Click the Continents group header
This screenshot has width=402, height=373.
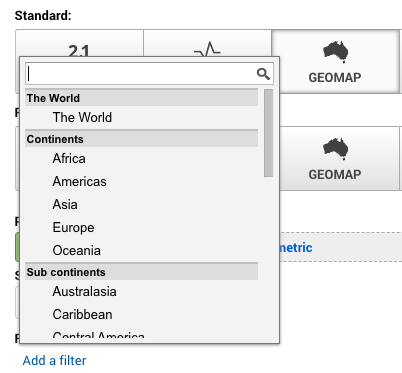142,139
